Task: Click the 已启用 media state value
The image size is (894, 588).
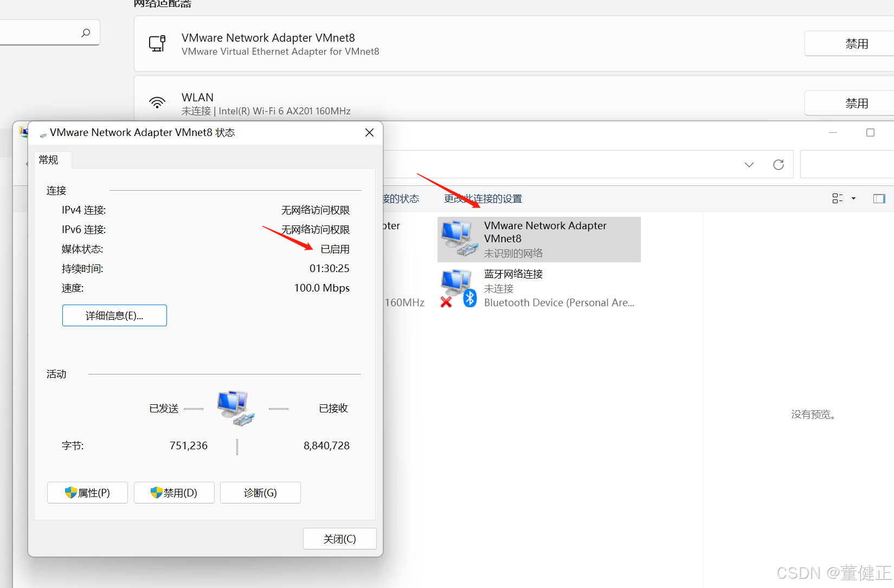Action: coord(335,249)
